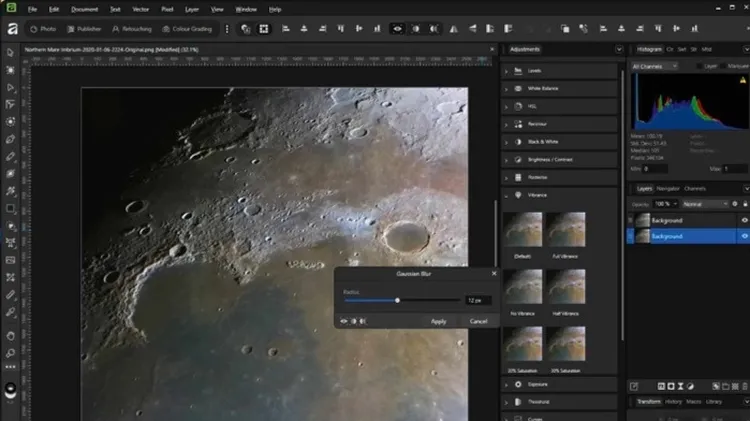Click the Levels adjustment icon
Screen dimensions: 750x421
coord(519,71)
